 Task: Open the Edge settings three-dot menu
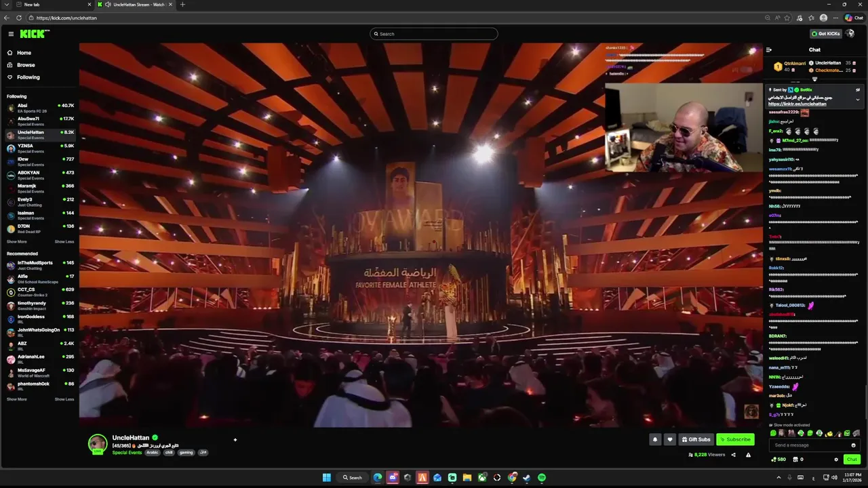click(x=834, y=18)
